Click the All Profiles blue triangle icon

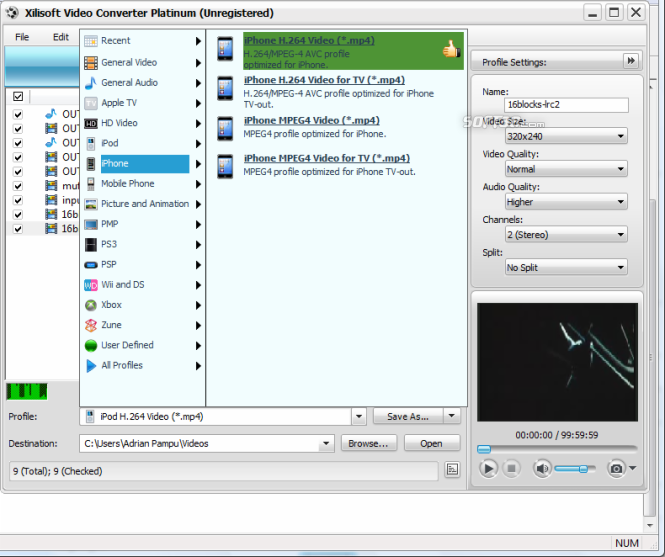[x=91, y=366]
